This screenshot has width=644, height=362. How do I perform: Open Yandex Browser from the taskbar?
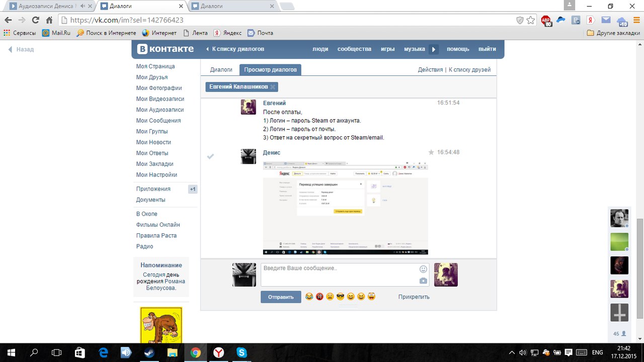[218, 352]
